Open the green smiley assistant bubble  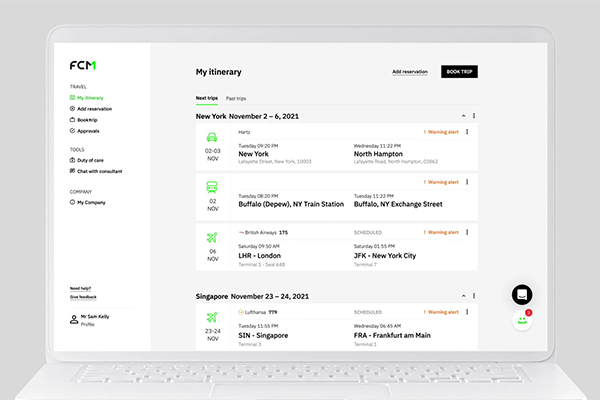[522, 320]
